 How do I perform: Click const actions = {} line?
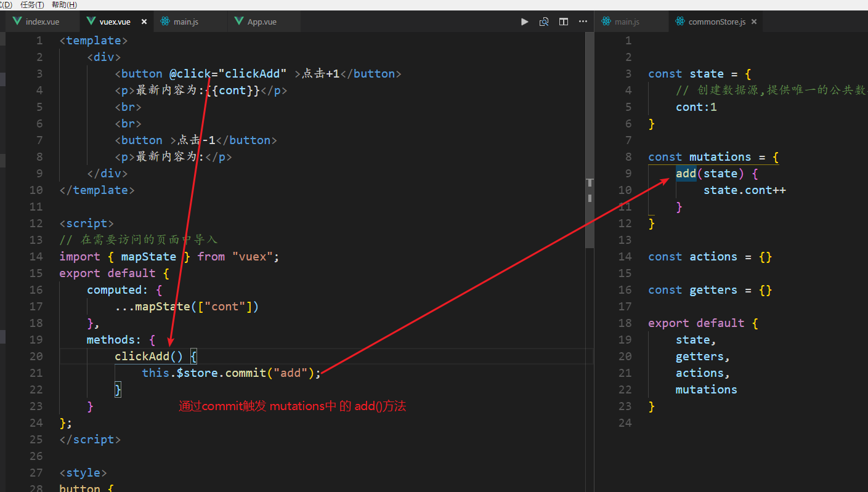710,257
